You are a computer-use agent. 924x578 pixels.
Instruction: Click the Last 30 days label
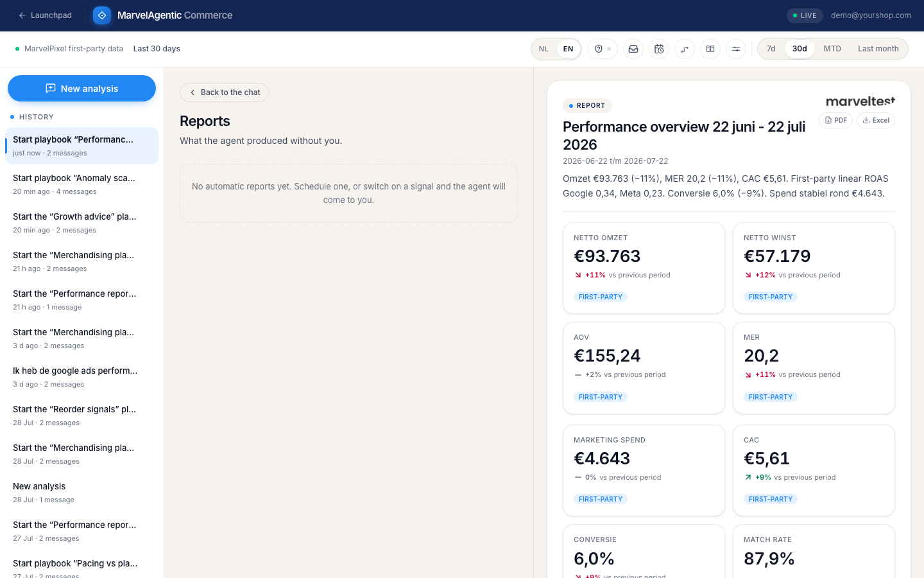tap(157, 49)
